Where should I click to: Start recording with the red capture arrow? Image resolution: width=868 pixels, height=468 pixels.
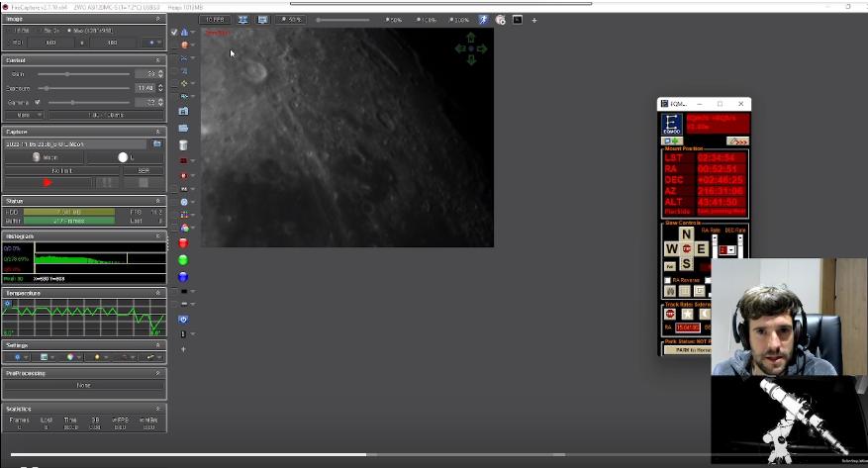48,183
